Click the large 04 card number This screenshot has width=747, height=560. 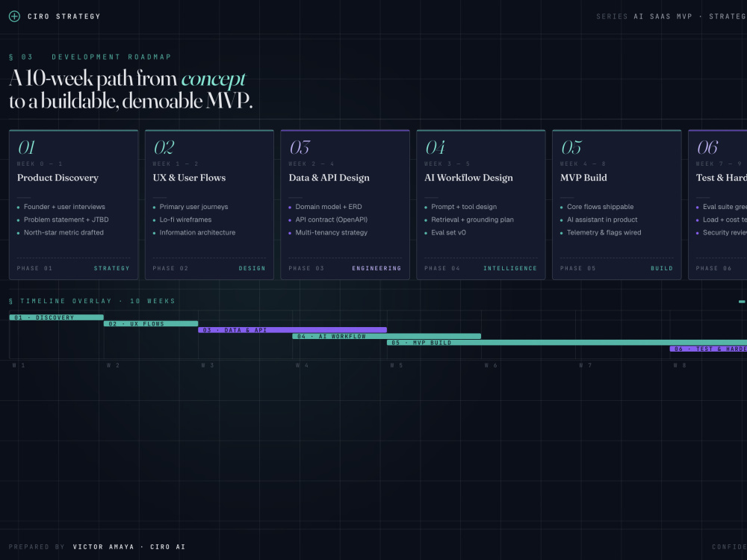(x=436, y=148)
